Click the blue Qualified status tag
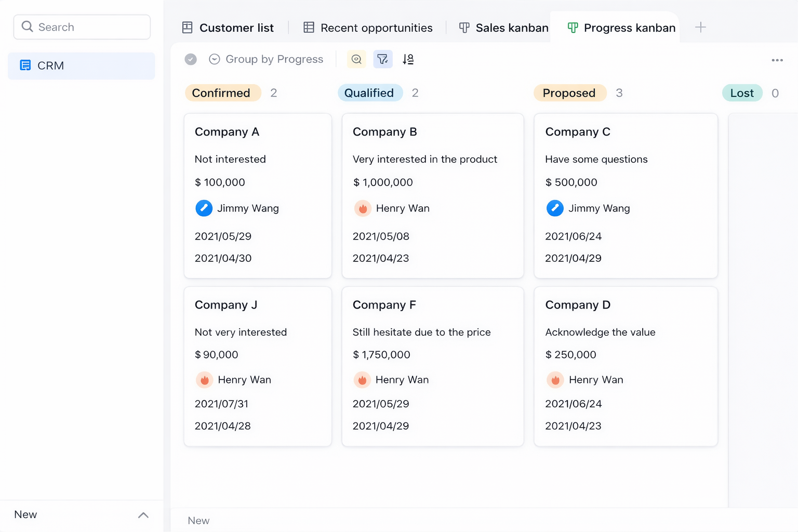 tap(369, 93)
